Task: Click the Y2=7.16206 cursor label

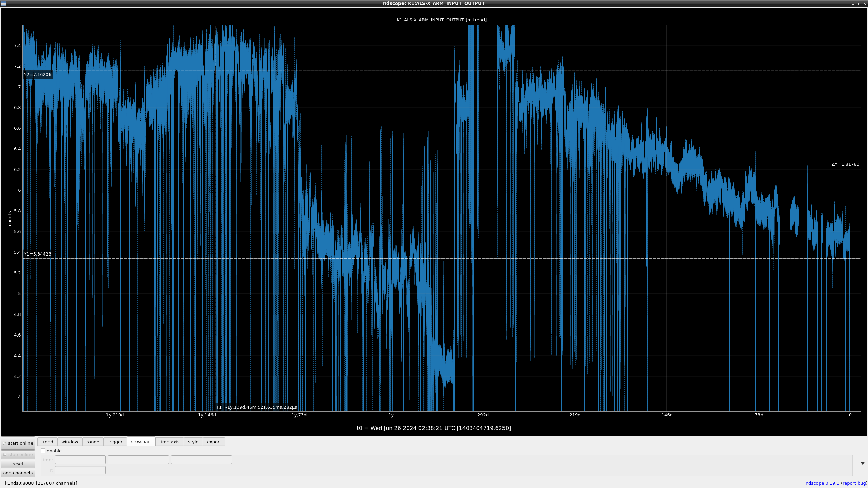Action: tap(38, 74)
